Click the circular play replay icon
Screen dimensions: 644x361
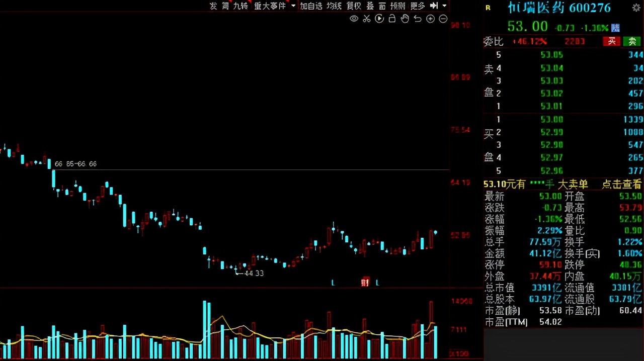(379, 19)
